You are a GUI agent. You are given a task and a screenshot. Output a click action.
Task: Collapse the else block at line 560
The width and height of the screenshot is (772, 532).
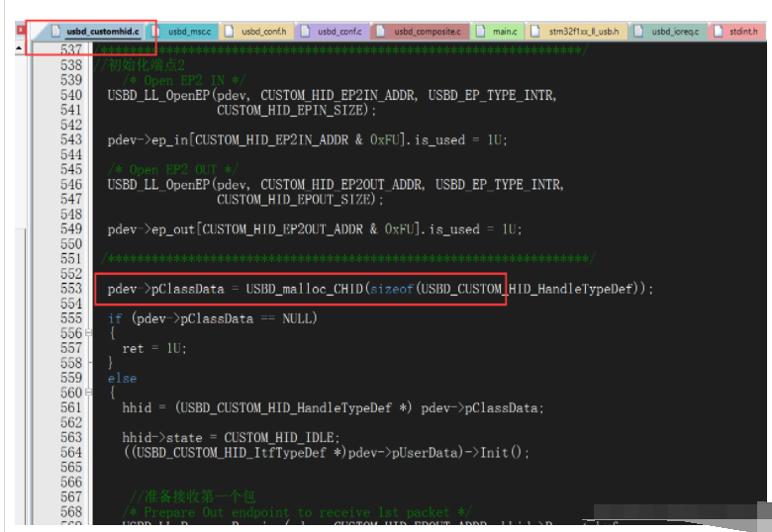pos(89,393)
